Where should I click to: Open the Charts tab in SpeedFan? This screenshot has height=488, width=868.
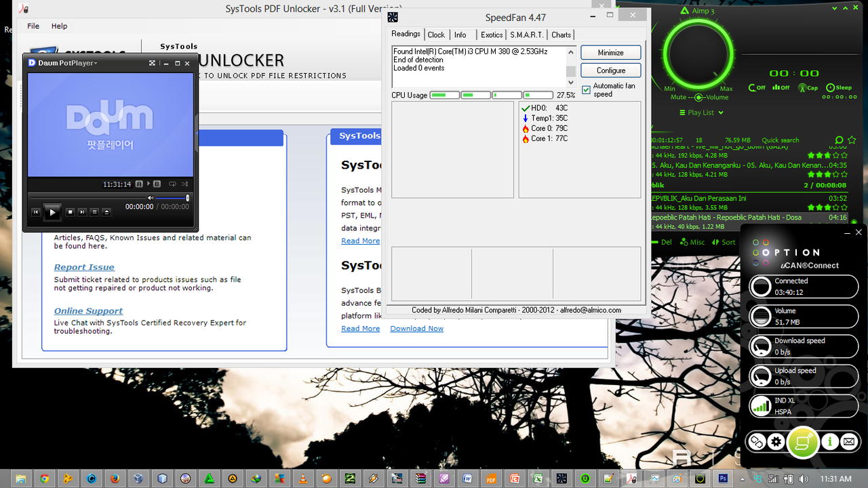561,35
